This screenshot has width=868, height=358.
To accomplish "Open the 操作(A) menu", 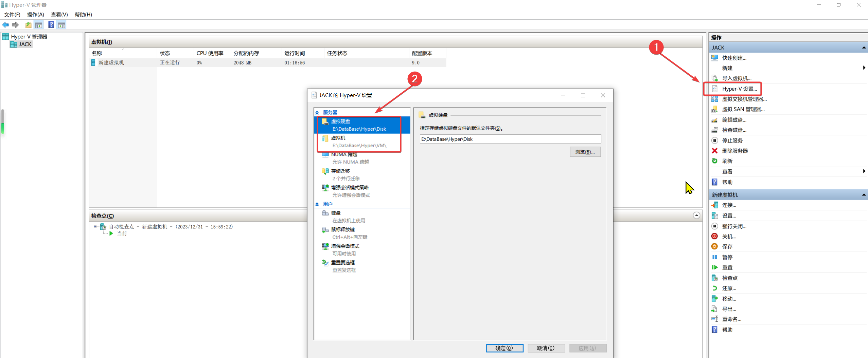I will coord(36,15).
